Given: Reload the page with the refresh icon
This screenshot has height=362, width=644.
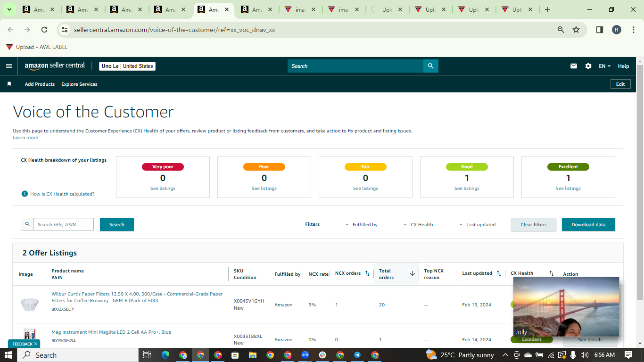Looking at the screenshot, I should [x=44, y=30].
